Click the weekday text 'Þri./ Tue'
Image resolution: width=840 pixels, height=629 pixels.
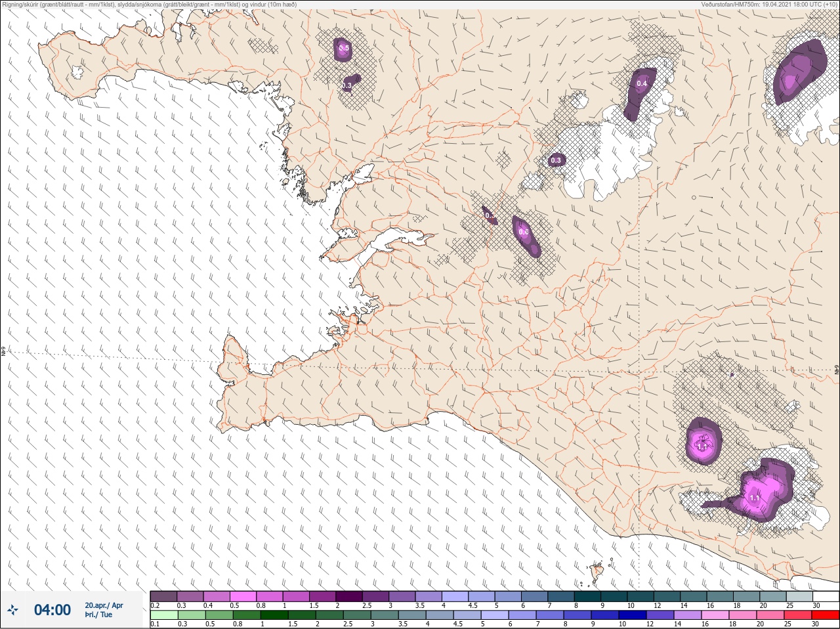click(98, 615)
